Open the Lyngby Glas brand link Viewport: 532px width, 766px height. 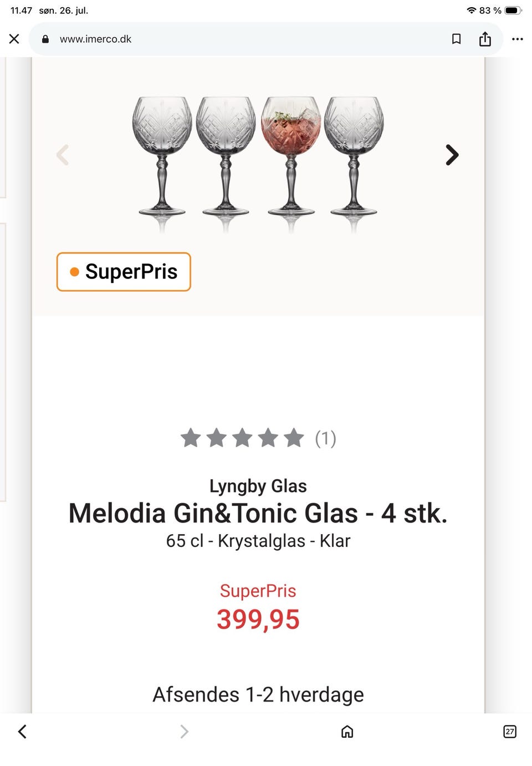[x=258, y=486]
